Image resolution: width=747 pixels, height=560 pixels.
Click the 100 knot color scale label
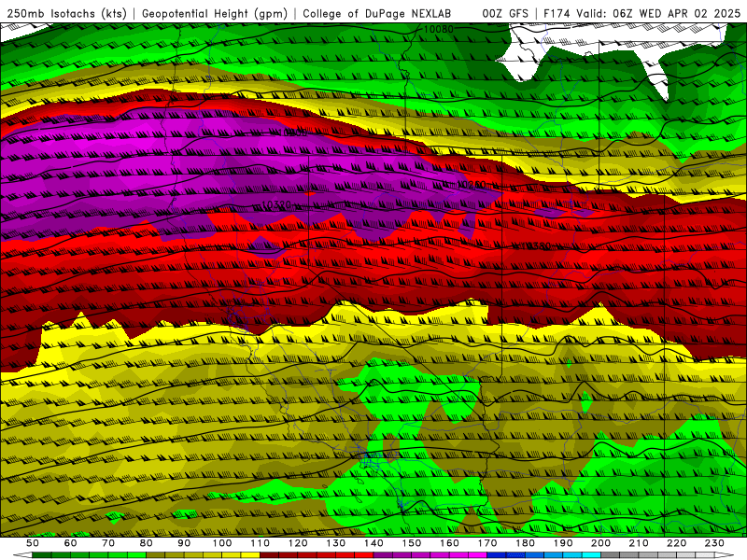point(222,543)
